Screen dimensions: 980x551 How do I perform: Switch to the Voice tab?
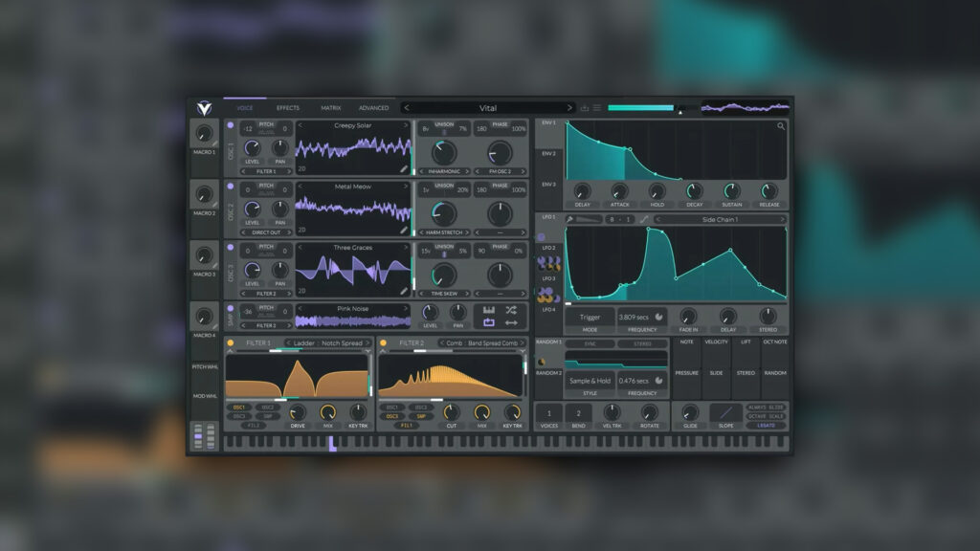tap(245, 108)
